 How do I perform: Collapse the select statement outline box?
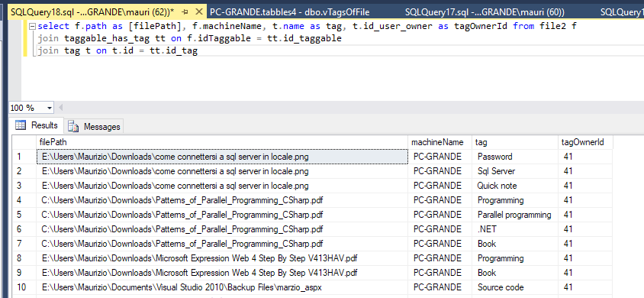33,27
